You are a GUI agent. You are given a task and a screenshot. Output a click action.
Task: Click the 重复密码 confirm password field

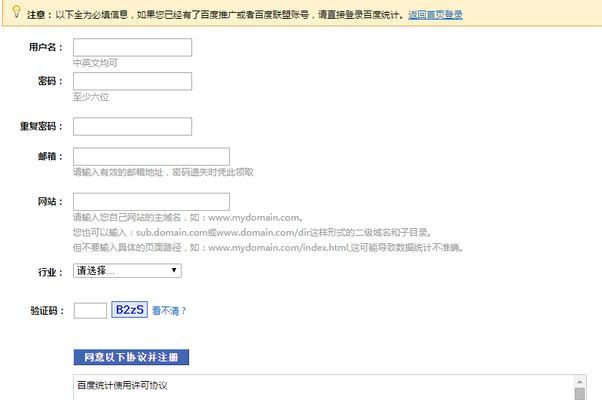point(132,126)
